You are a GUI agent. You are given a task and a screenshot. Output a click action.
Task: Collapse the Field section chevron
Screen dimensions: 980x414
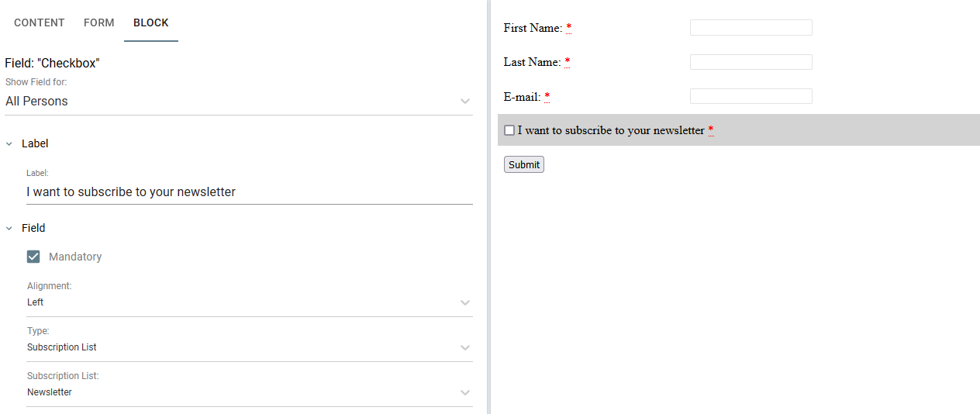(x=9, y=228)
